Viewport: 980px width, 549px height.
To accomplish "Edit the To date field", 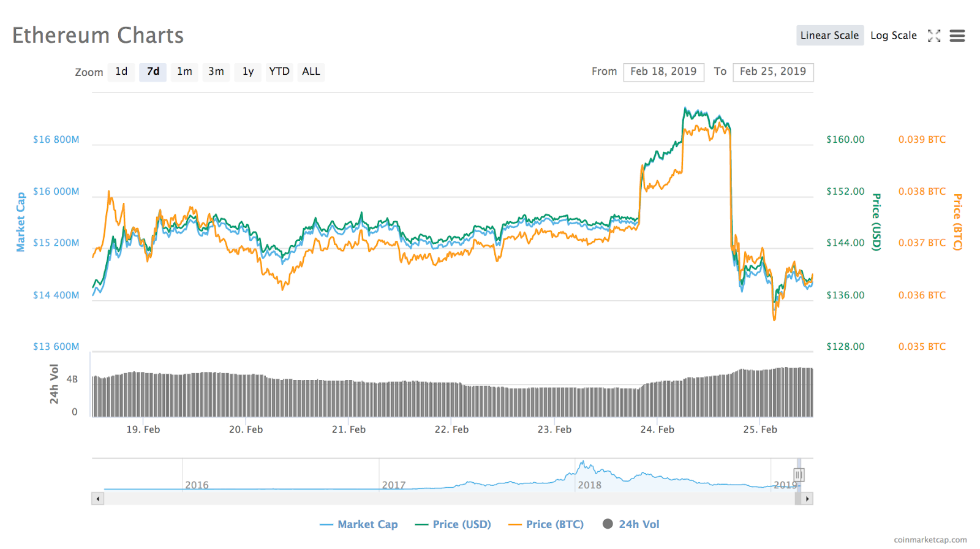I will [x=773, y=72].
